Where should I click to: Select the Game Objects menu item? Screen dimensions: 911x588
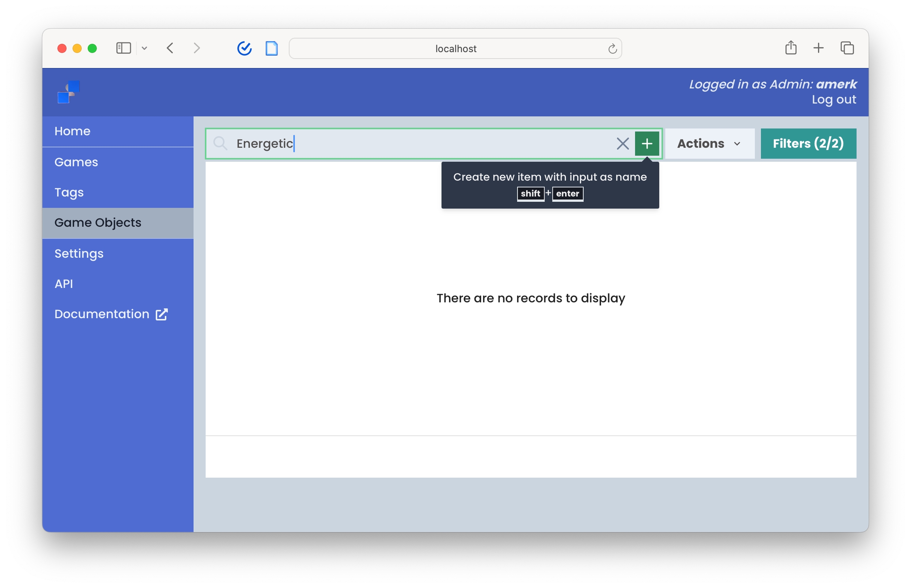[x=118, y=223]
